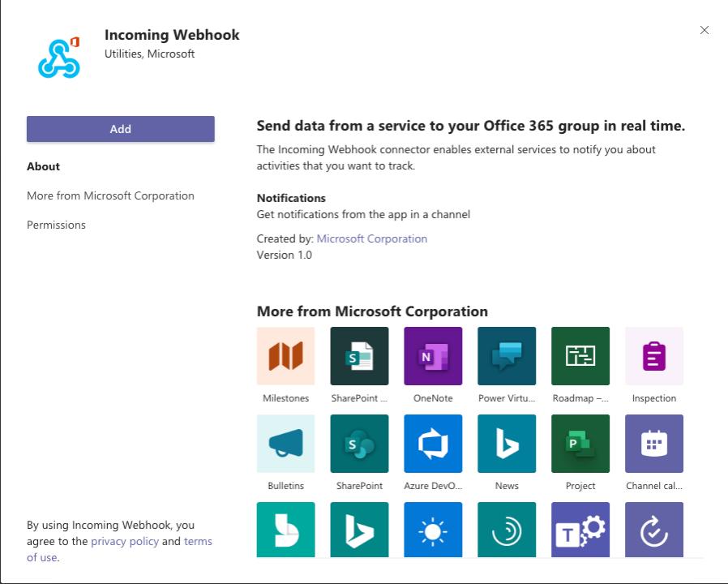The image size is (728, 584).
Task: Click the Incoming Webhook logo icon
Action: point(59,57)
